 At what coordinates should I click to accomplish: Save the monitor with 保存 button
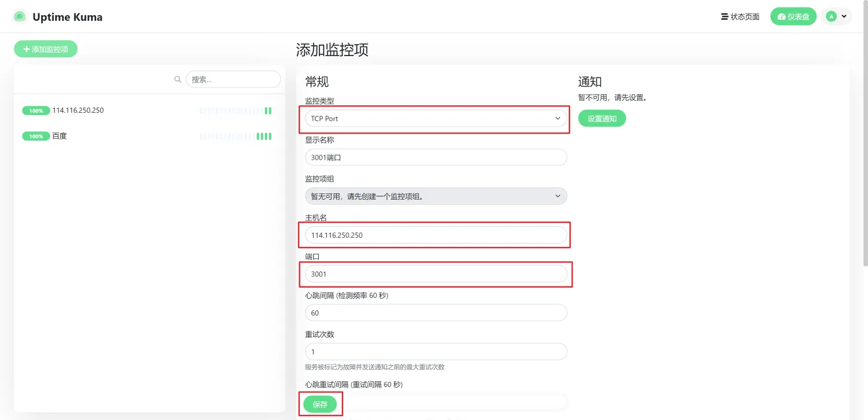(320, 404)
